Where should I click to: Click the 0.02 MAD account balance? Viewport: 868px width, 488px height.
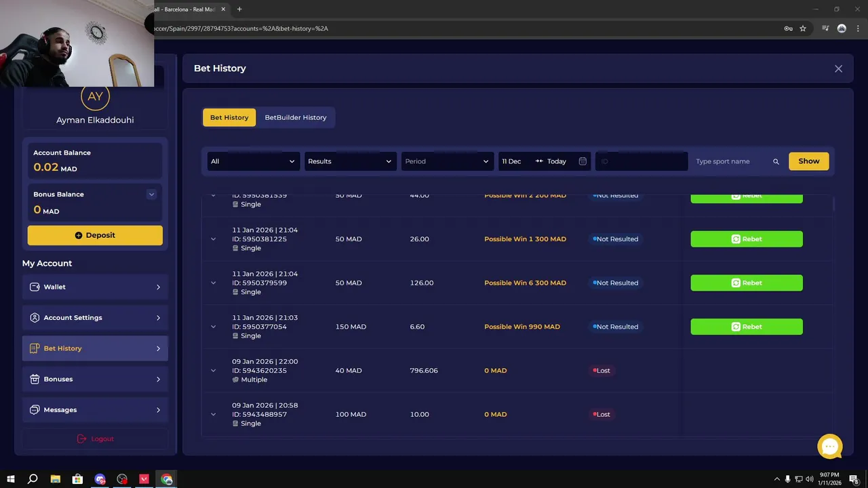point(55,167)
